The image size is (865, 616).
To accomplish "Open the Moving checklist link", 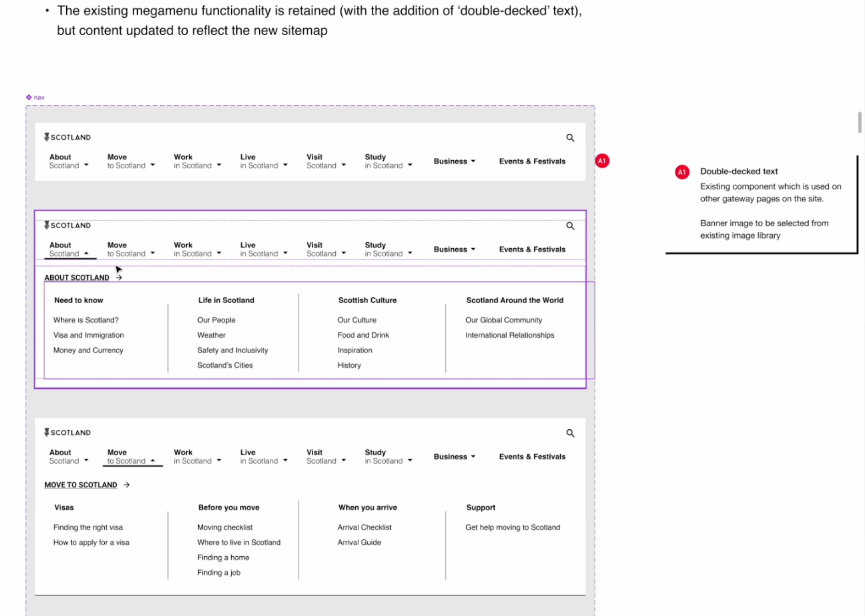I will click(225, 527).
